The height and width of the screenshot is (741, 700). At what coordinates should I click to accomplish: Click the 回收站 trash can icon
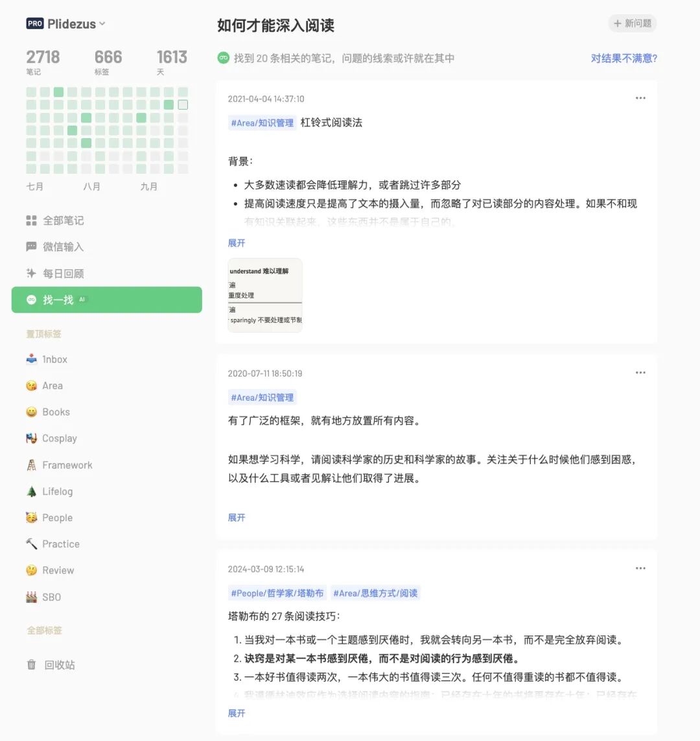[x=31, y=665]
